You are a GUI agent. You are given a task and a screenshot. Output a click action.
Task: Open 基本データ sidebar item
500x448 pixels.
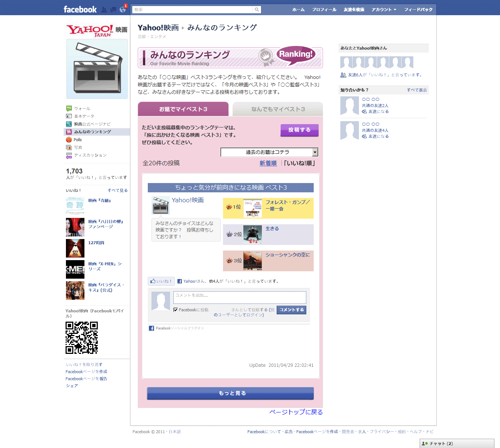84,116
